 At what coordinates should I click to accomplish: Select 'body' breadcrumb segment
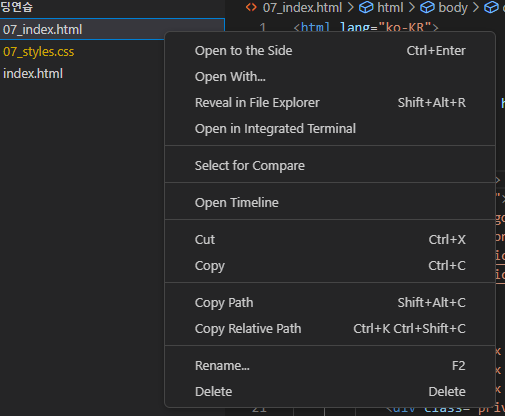click(453, 8)
